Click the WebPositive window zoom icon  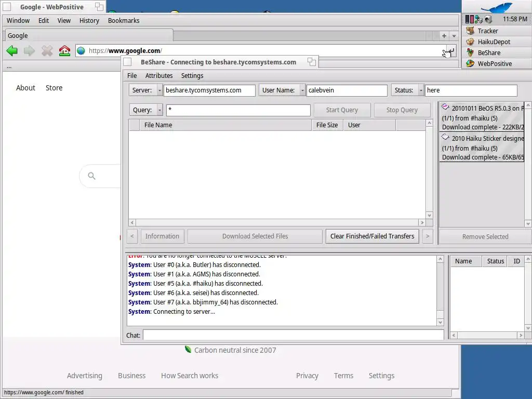pos(99,6)
